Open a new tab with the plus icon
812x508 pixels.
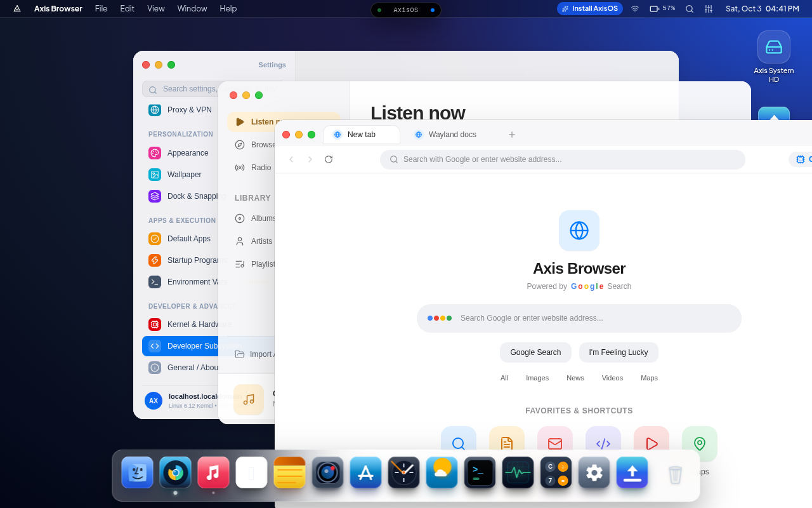[512, 135]
